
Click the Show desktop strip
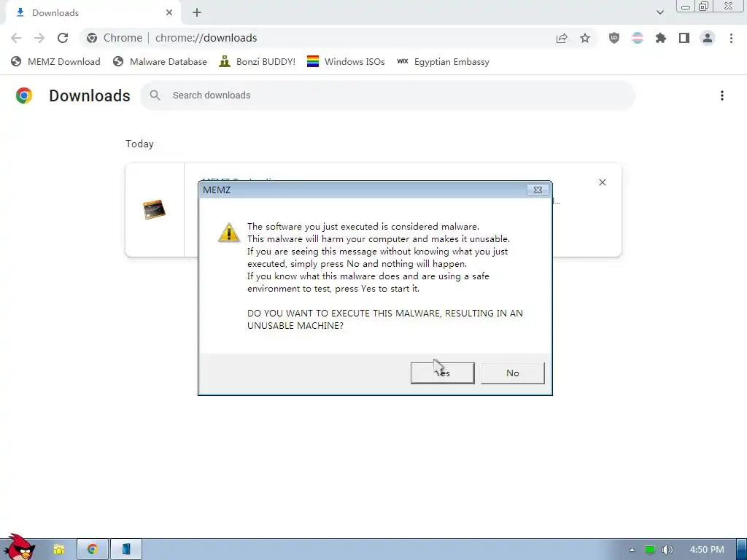[x=742, y=550]
